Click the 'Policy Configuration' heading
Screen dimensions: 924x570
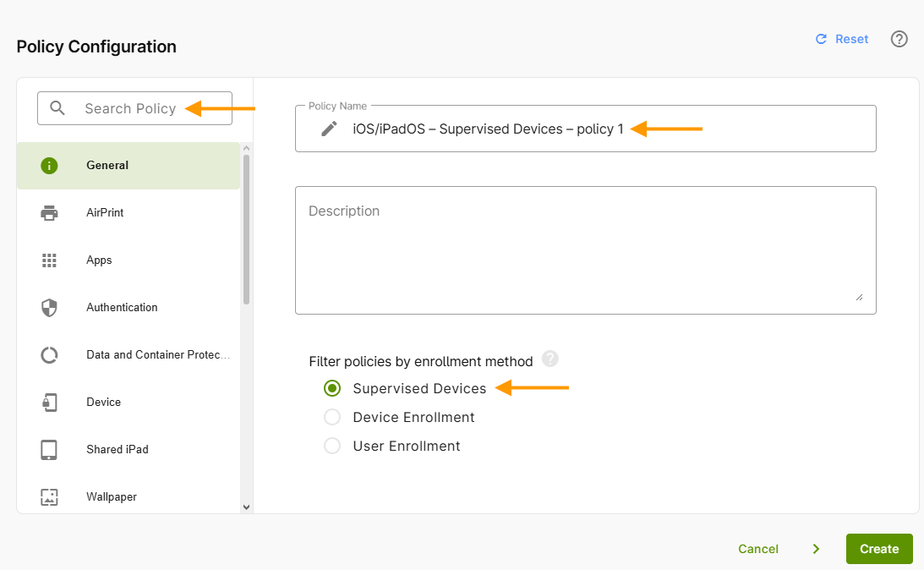coord(96,47)
